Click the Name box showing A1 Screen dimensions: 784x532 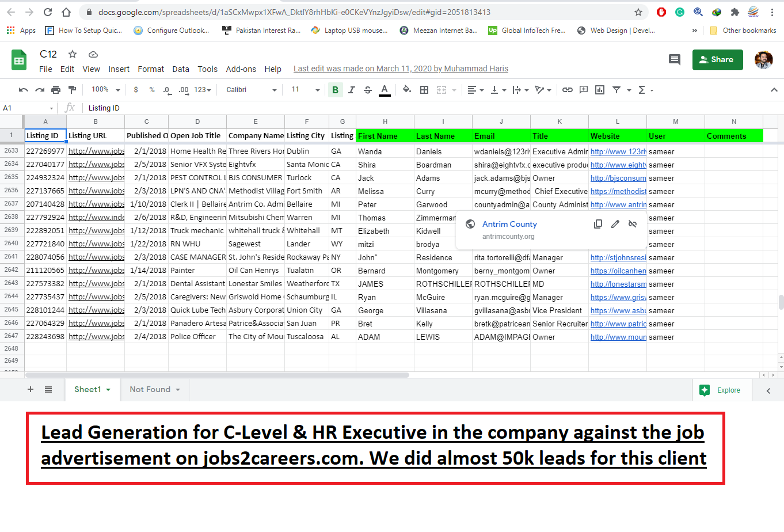[x=28, y=108]
